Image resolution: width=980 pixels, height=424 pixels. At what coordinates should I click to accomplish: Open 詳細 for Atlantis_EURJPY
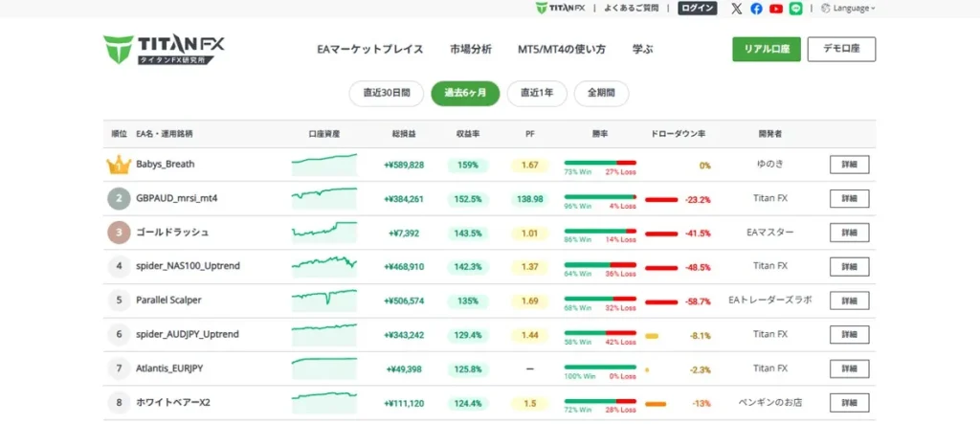tap(850, 368)
